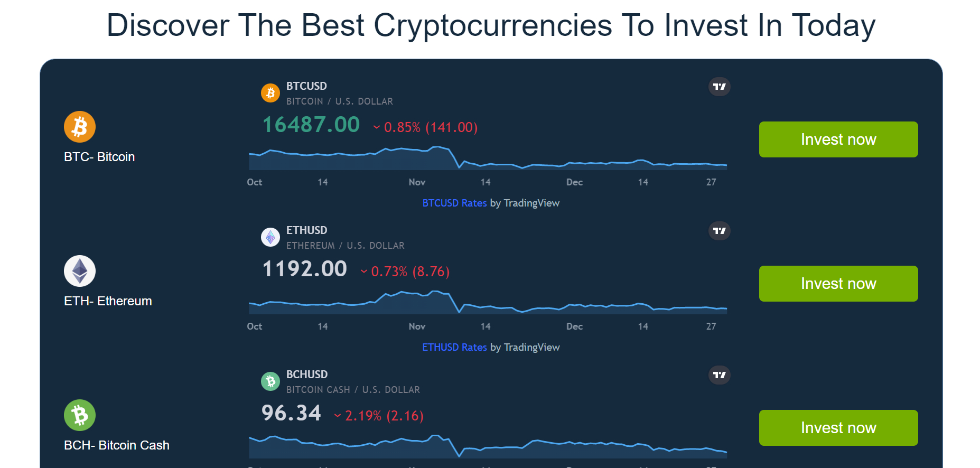The height and width of the screenshot is (468, 980).
Task: Click the Bitcoin price 16487.00
Action: click(311, 125)
